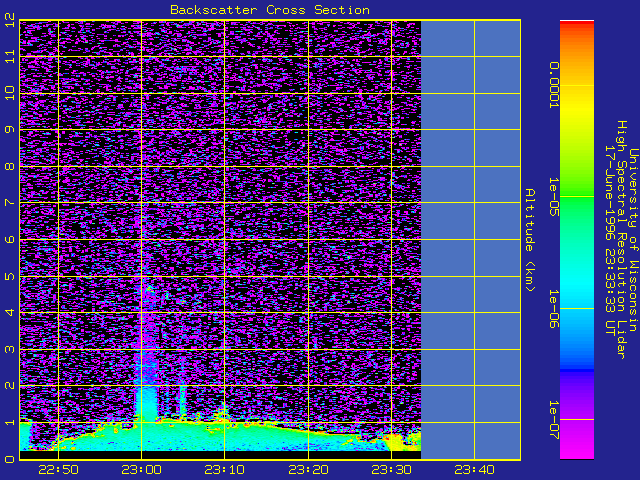Click the 22:50 time axis label
The height and width of the screenshot is (480, 640).
[x=58, y=470]
